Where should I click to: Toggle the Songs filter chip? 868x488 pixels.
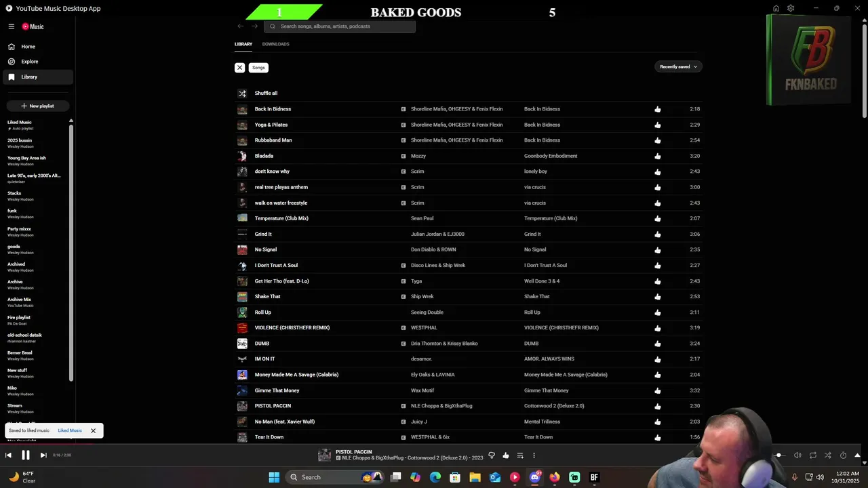(258, 68)
